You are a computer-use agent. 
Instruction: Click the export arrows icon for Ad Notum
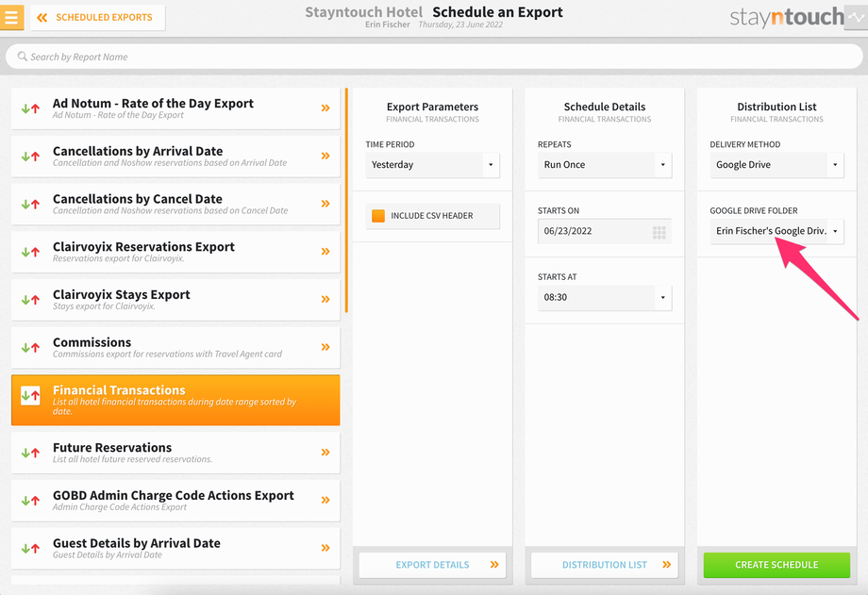tap(30, 108)
